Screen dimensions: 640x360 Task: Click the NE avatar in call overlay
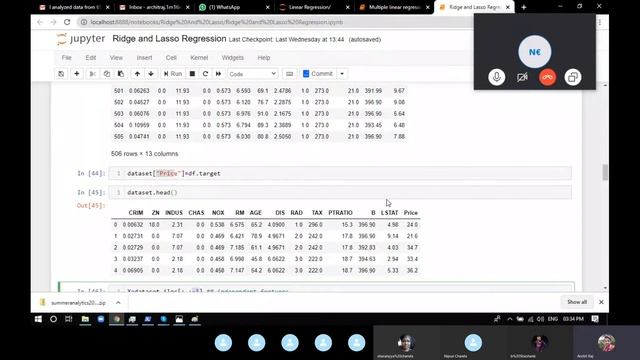point(535,52)
